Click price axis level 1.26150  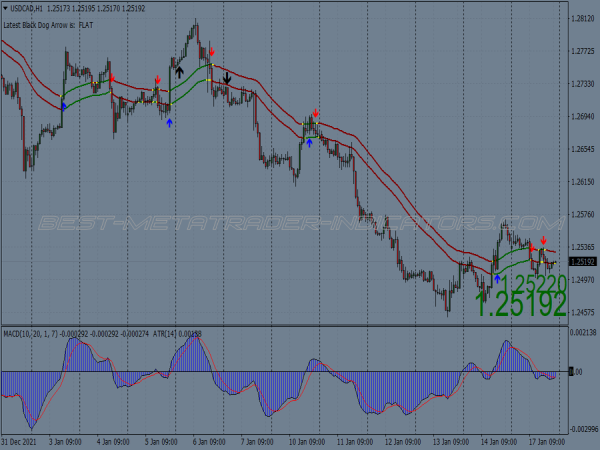tap(583, 182)
